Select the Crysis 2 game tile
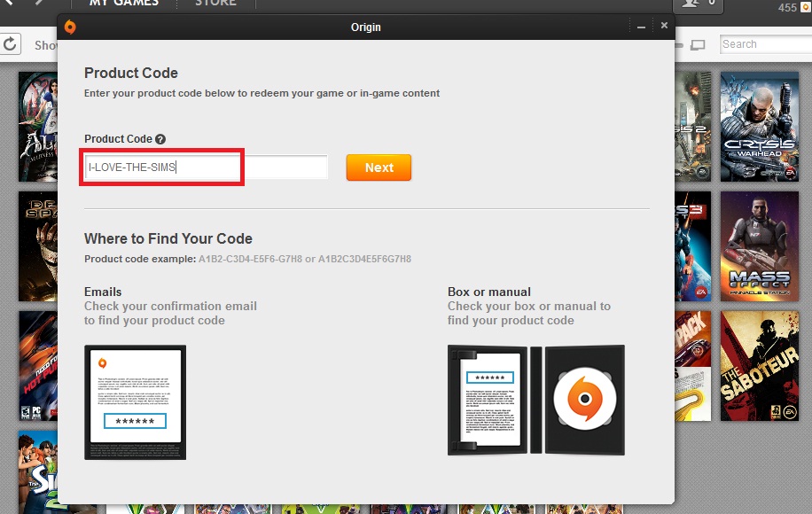 point(693,127)
